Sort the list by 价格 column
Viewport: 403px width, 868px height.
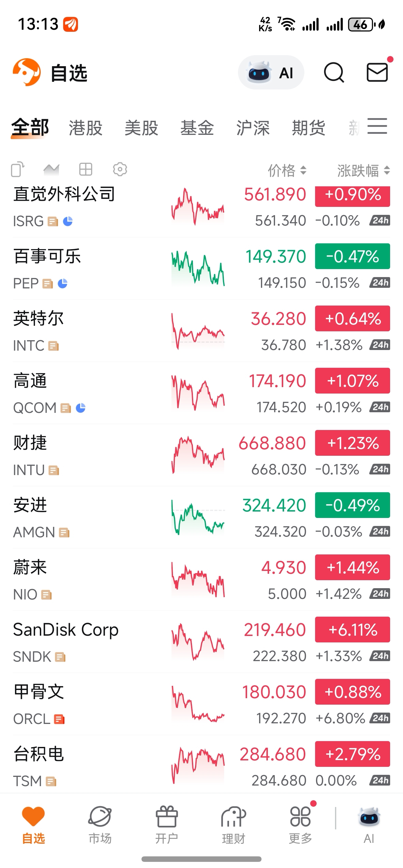[287, 170]
